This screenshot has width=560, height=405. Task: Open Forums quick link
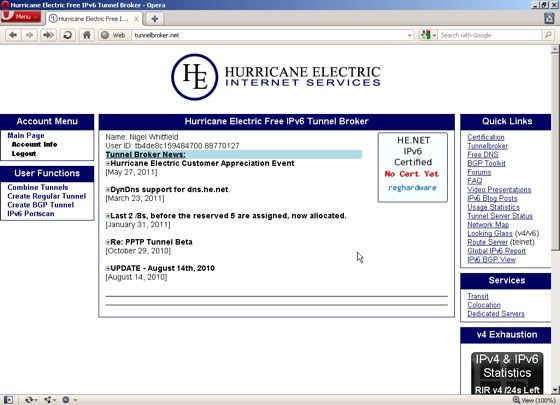click(479, 172)
